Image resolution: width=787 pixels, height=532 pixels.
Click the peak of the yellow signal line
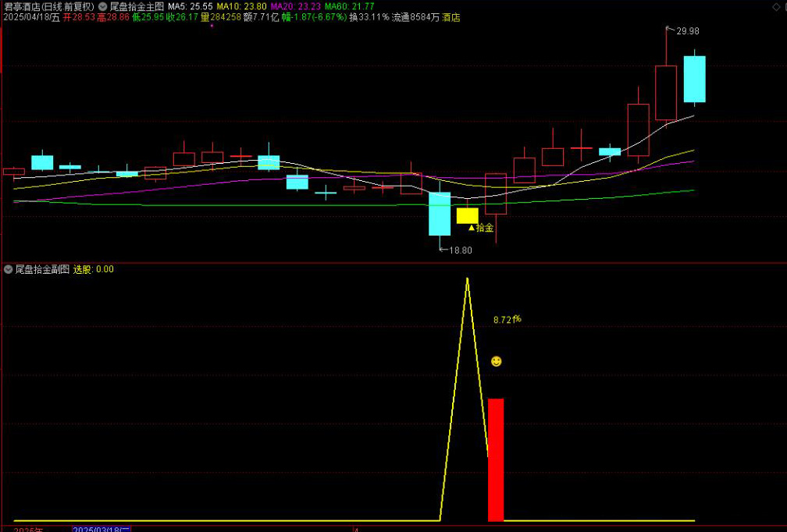(467, 279)
